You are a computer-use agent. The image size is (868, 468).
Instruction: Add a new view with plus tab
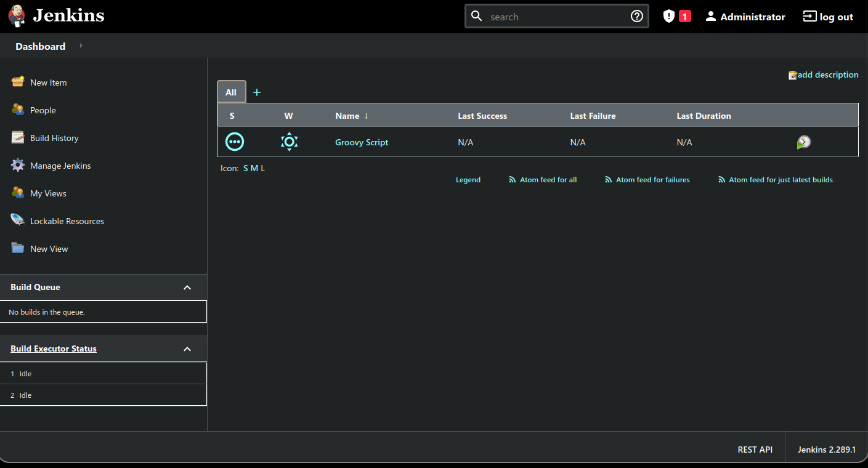point(257,92)
